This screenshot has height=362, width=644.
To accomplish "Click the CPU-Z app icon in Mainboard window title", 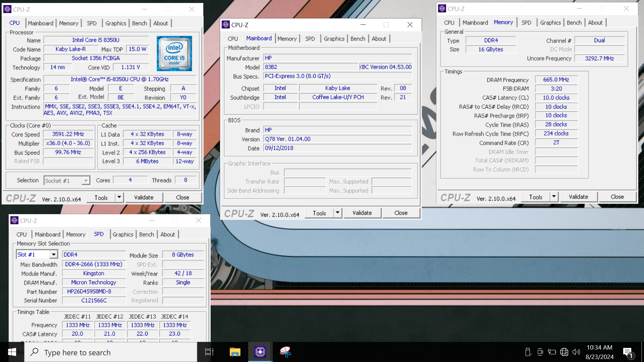I will 226,24.
